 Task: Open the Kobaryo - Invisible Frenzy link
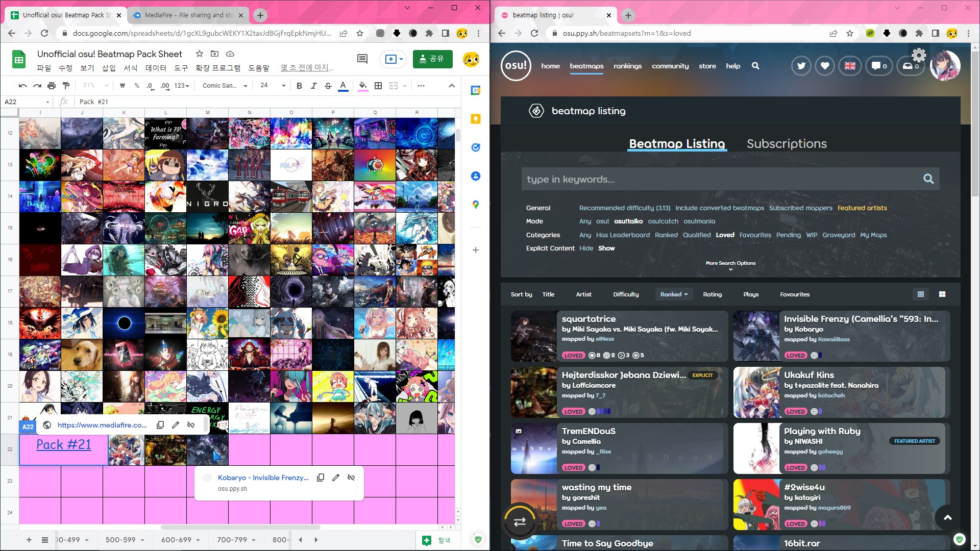point(263,478)
